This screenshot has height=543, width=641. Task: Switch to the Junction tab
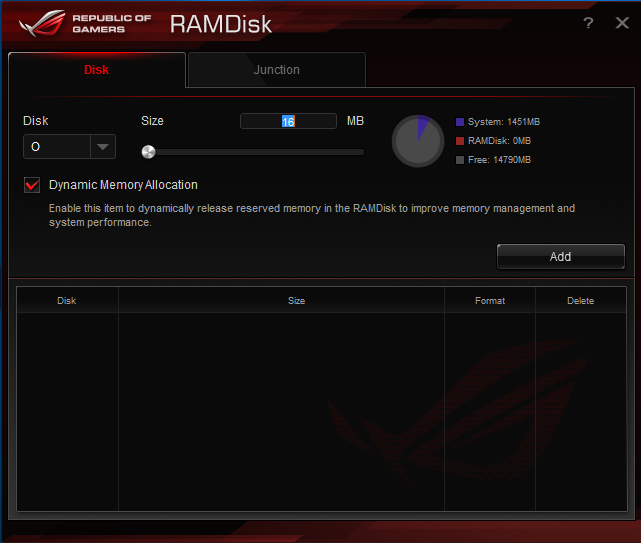click(277, 70)
